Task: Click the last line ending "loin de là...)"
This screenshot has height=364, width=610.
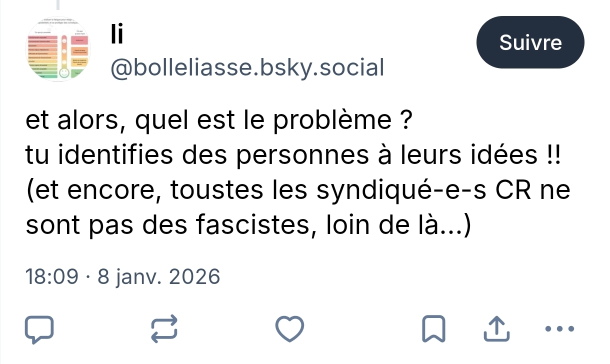Action: 248,226
